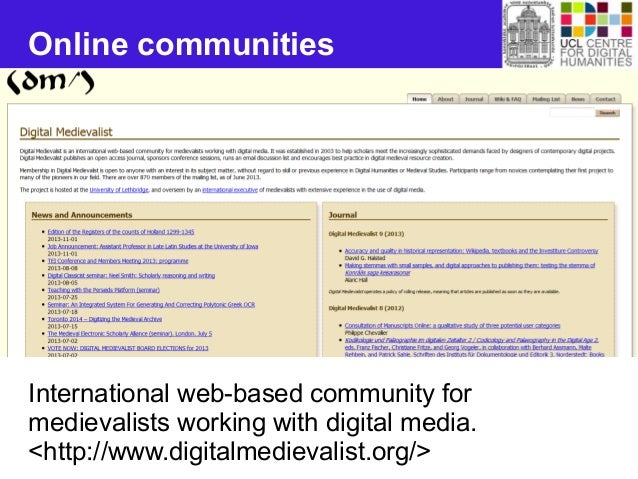Click the Search button
The width and height of the screenshot is (638, 479).
click(607, 113)
